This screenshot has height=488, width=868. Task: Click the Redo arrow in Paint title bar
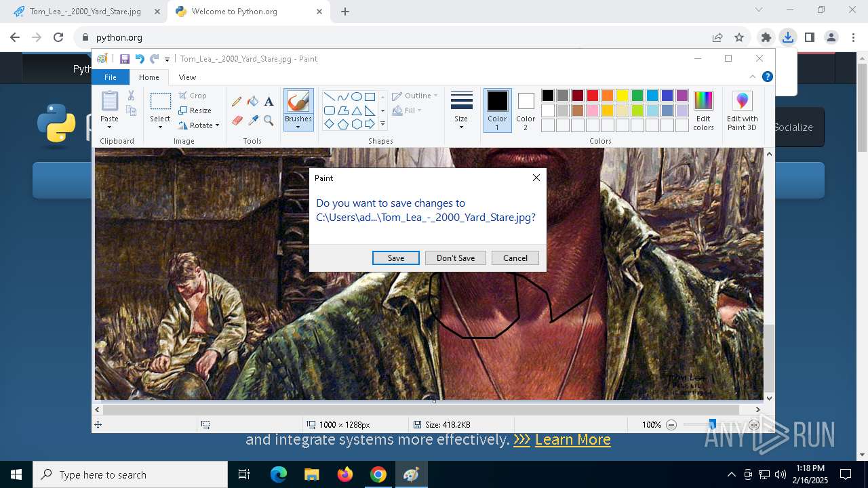pos(155,59)
